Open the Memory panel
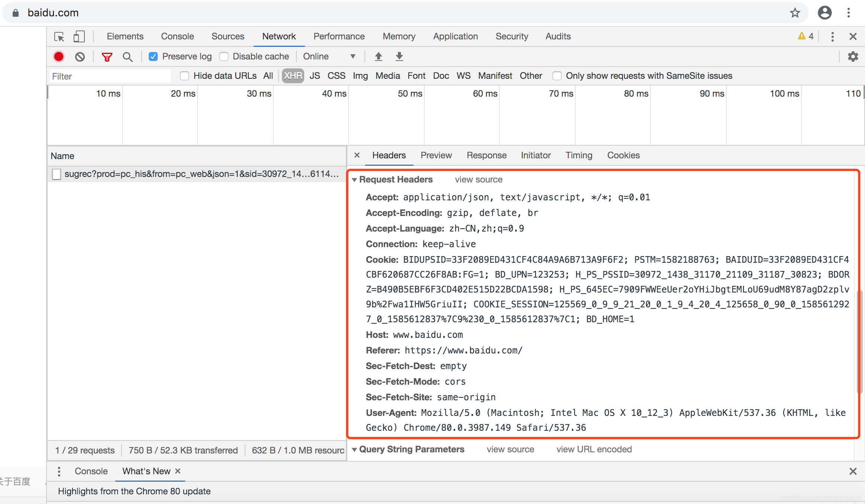The image size is (865, 504). 399,36
